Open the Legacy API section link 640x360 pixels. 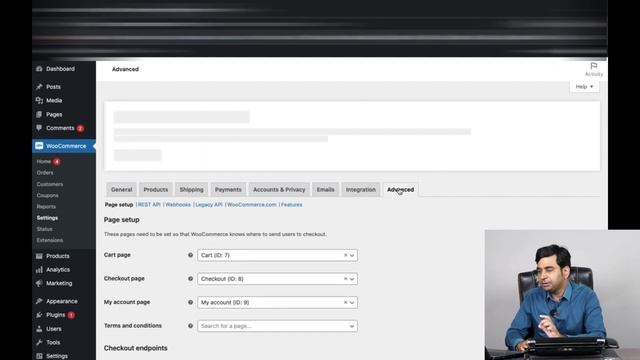coord(209,204)
